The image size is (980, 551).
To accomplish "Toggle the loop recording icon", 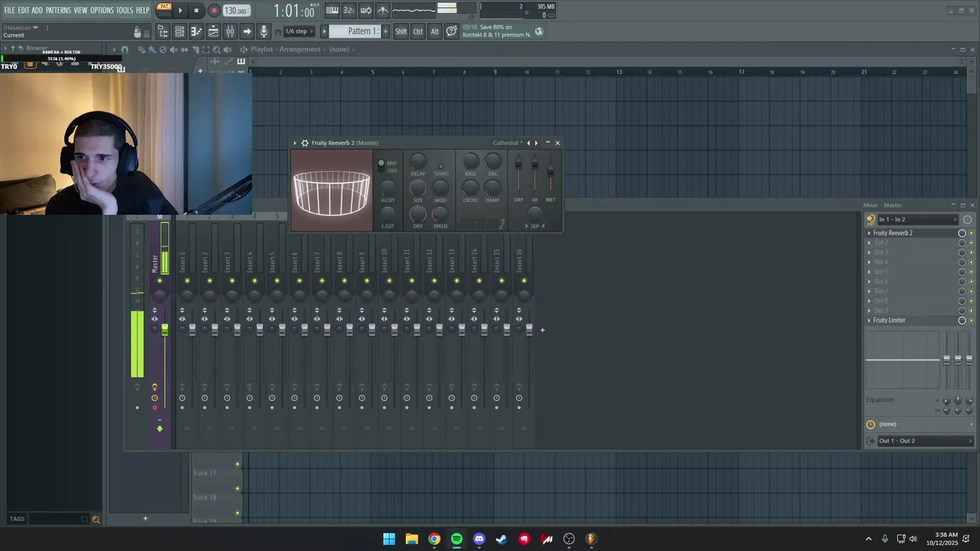I will (x=366, y=10).
